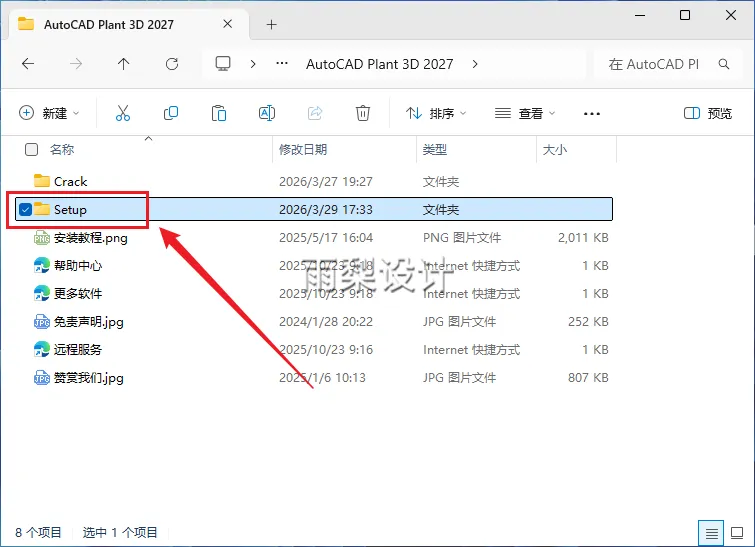This screenshot has width=755, height=547.
Task: Sort by 修改日期 column header
Action: [303, 150]
